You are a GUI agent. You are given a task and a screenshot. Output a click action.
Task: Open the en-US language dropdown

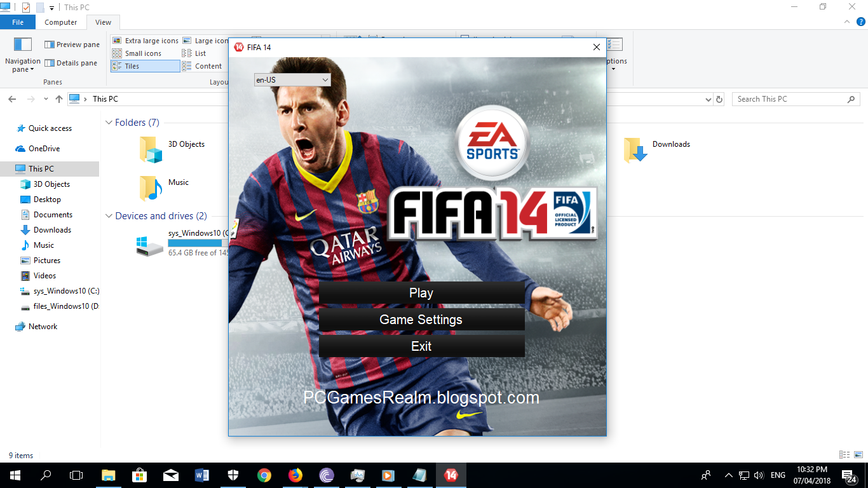(x=292, y=80)
